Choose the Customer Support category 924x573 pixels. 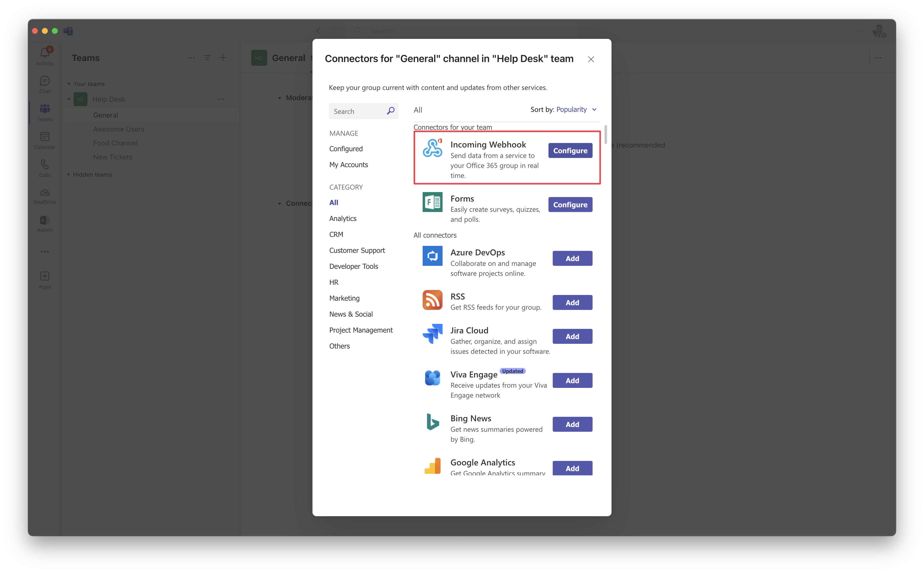click(x=357, y=250)
